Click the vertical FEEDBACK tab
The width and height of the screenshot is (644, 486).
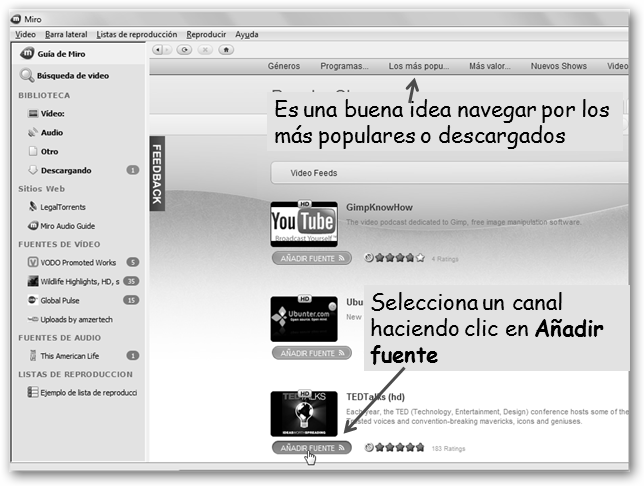click(157, 174)
